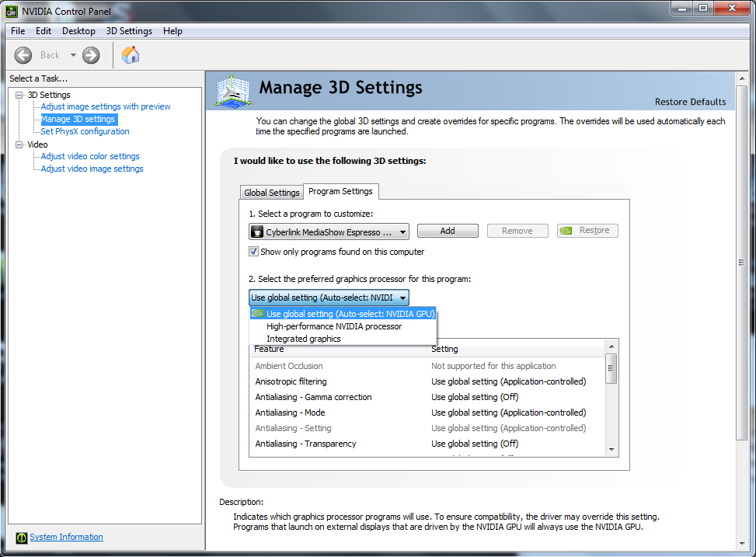The image size is (756, 557).
Task: Open the back history dropdown arrow
Action: pos(73,55)
